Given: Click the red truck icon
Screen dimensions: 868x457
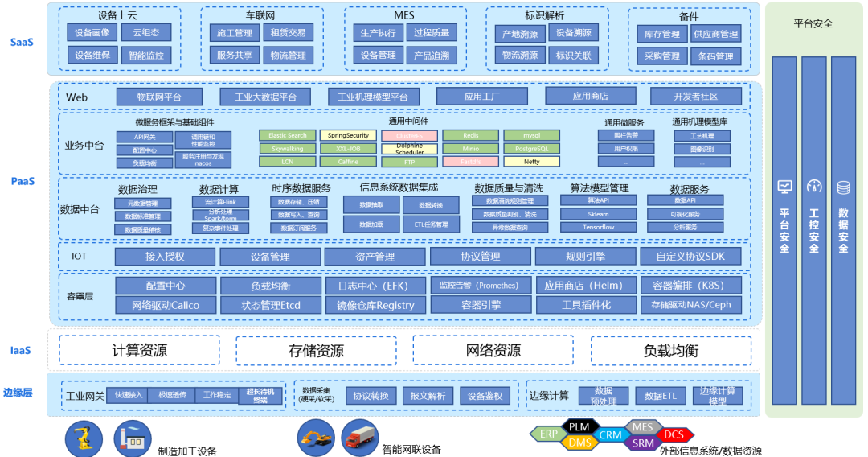Looking at the screenshot, I should coord(359,438).
